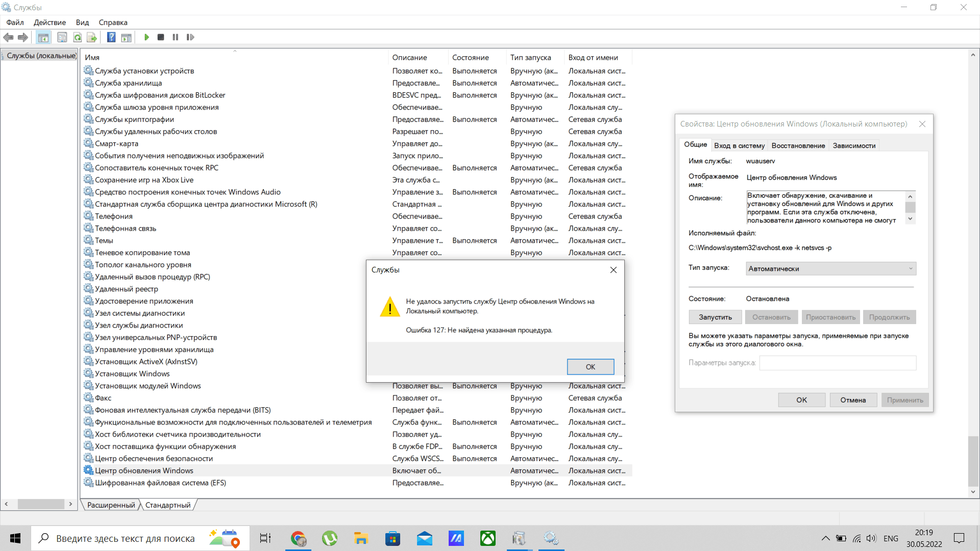980x551 pixels.
Task: Open the Тип запуска dropdown
Action: 831,269
